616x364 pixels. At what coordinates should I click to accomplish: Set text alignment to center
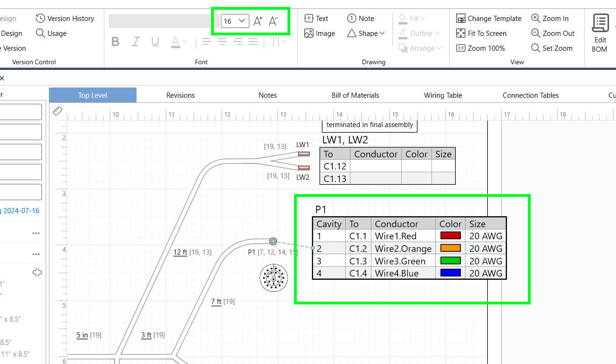222,42
